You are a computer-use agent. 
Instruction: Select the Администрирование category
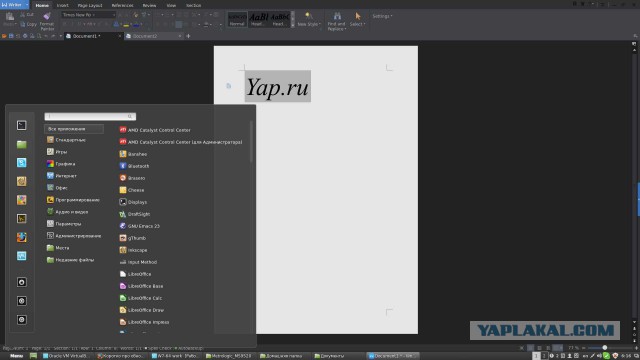pyautogui.click(x=74, y=236)
